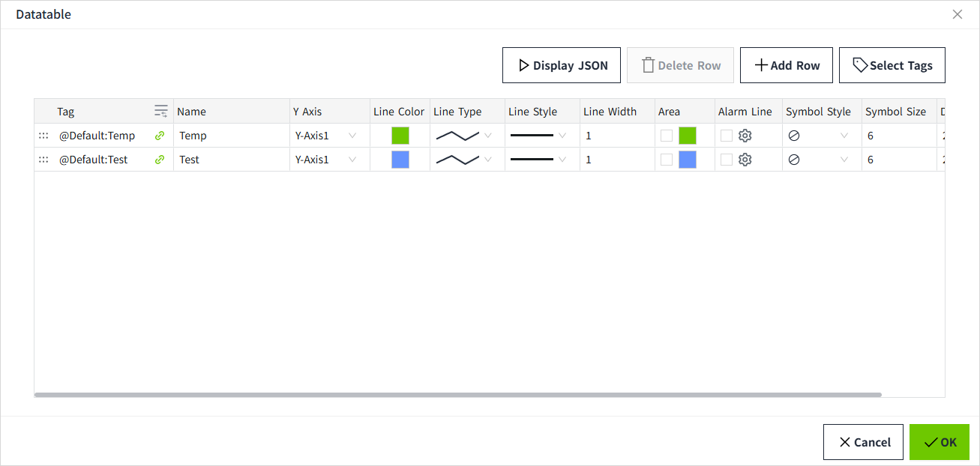The image size is (980, 466).
Task: Click the column filter icon in Tag header
Action: coord(161,112)
